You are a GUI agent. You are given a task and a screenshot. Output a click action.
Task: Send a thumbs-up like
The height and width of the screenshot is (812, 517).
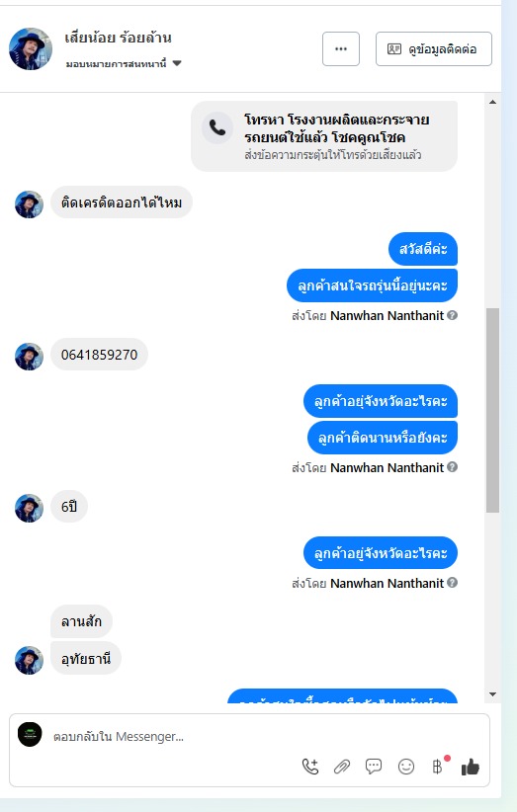(x=471, y=767)
